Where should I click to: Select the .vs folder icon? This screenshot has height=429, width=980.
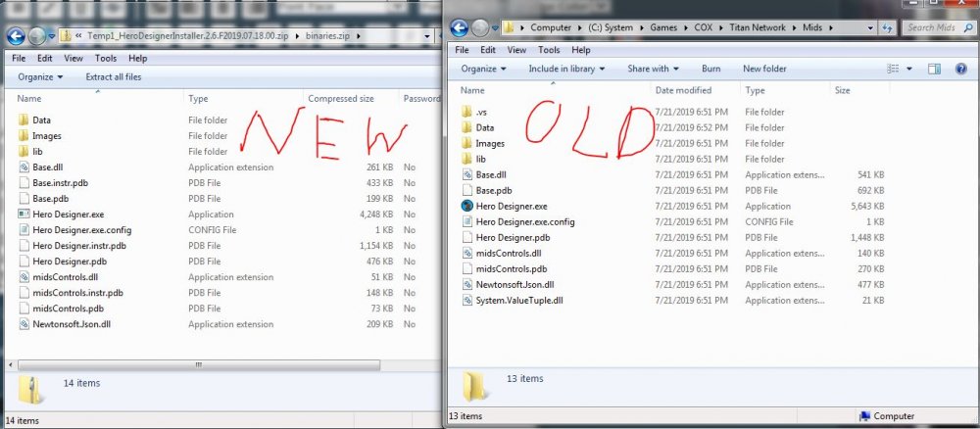coord(466,113)
